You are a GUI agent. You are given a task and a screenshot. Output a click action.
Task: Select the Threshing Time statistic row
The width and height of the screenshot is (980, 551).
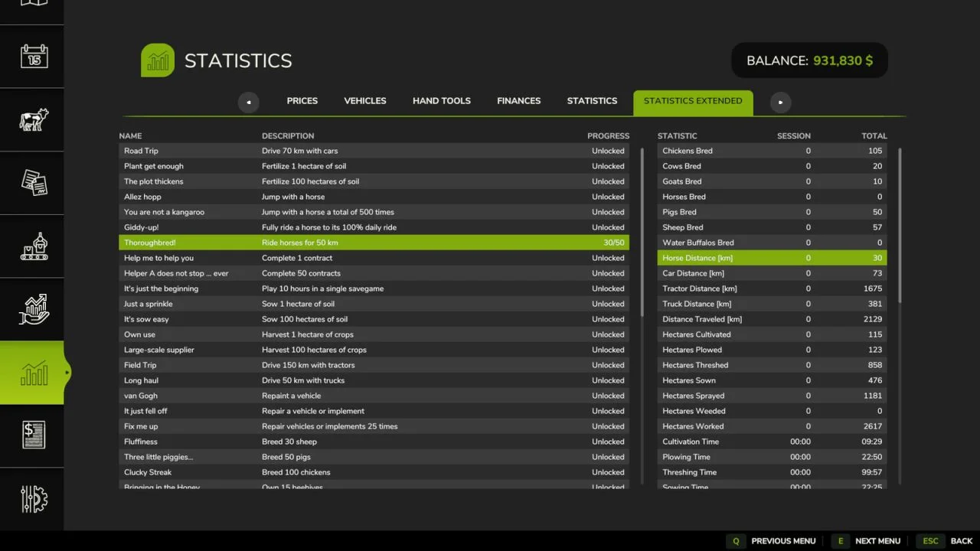[772, 472]
